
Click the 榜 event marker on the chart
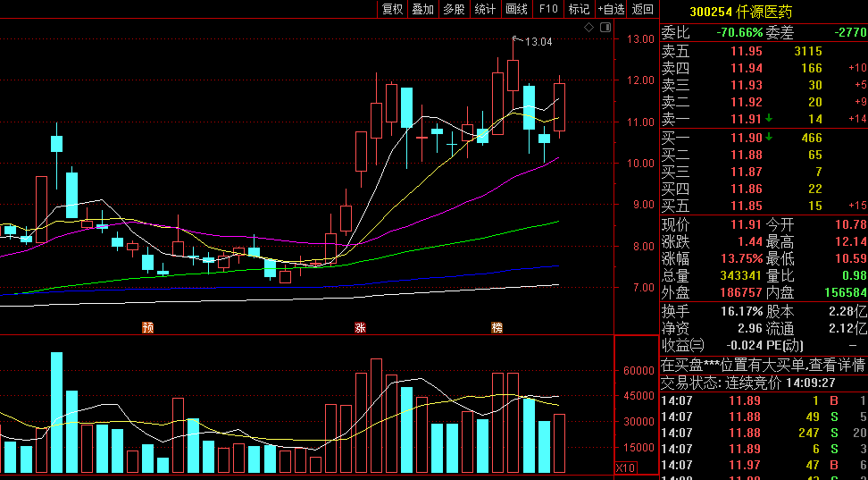pos(497,328)
